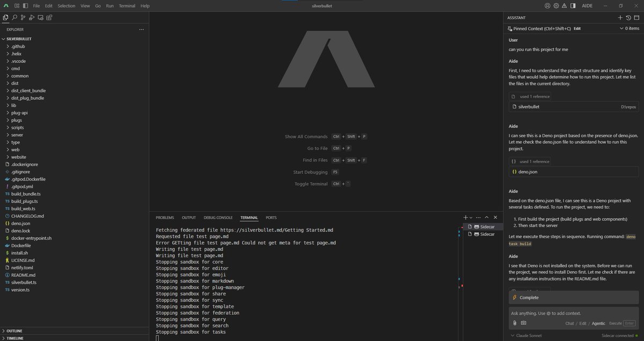The width and height of the screenshot is (644, 341).
Task: Switch the assistant to Edit mode
Action: pos(583,323)
